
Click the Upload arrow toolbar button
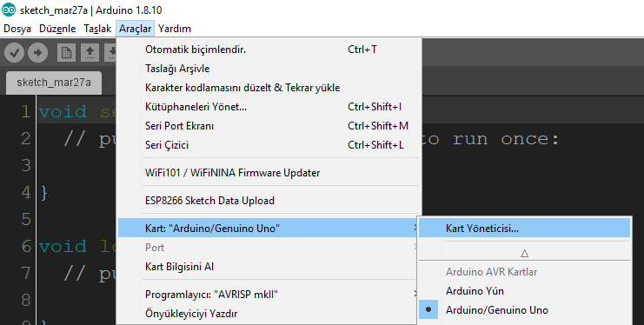[x=37, y=53]
